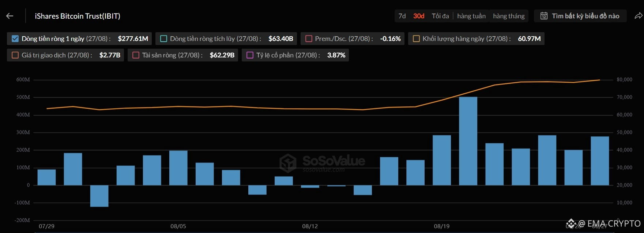
Task: Click the 08/12 x-axis label
Action: 310,226
